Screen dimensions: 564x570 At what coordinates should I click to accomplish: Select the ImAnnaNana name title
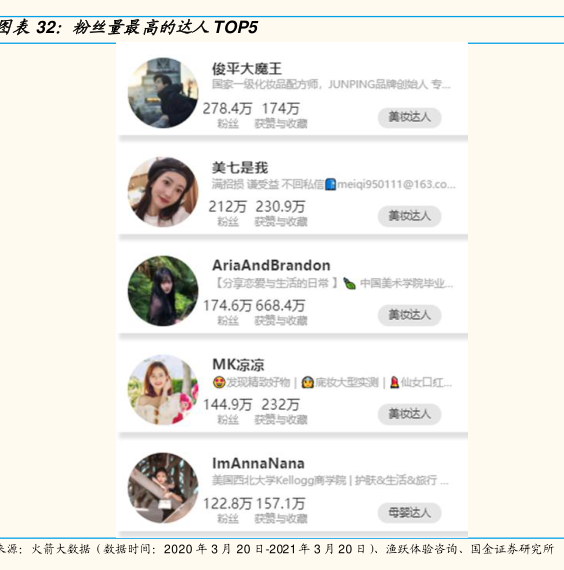pos(258,463)
